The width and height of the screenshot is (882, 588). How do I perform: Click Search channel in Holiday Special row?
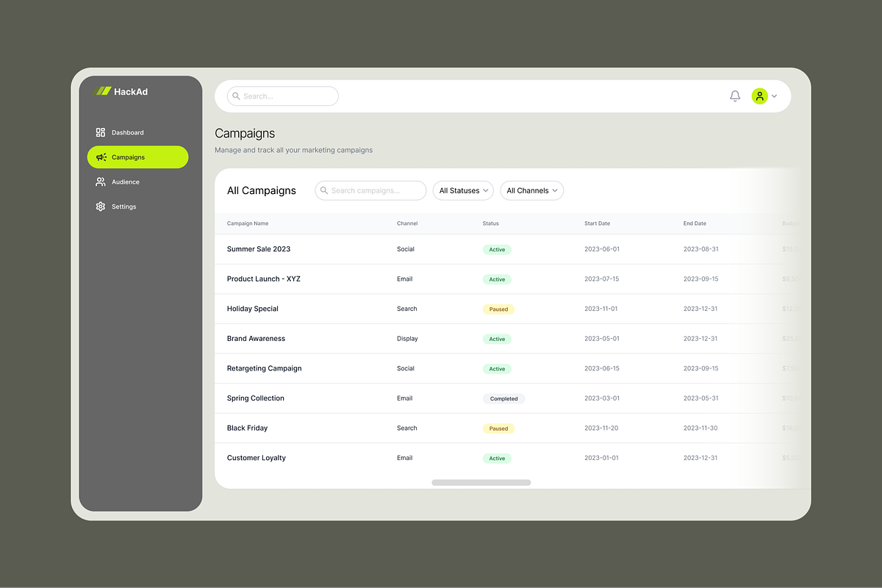click(407, 309)
